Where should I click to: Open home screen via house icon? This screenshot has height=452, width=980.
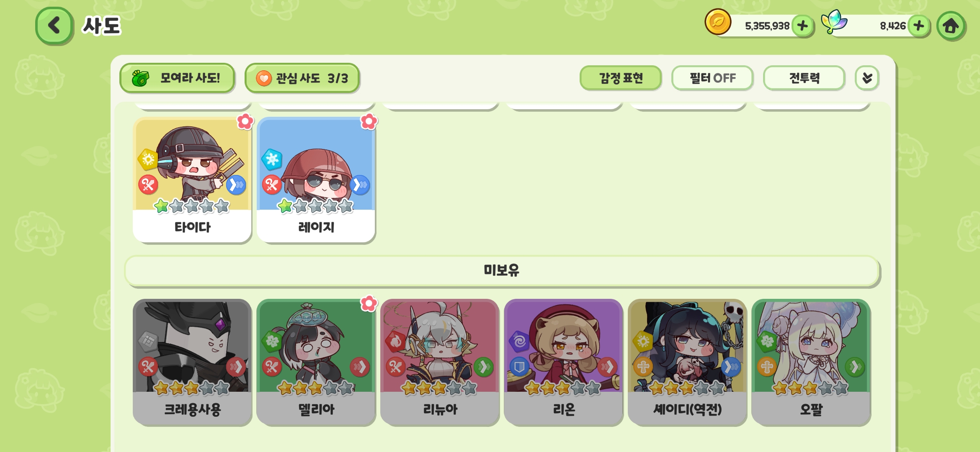coord(951,26)
